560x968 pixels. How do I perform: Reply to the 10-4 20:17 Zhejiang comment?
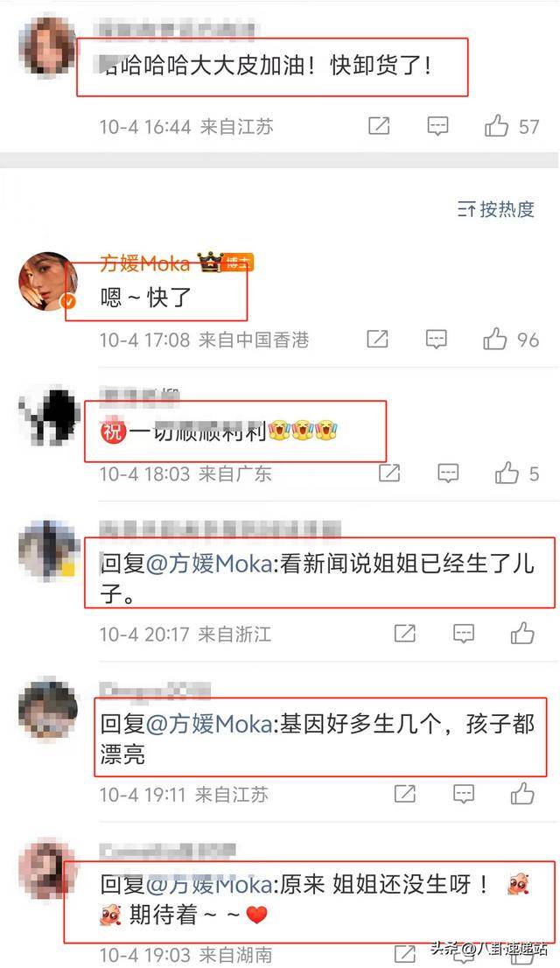point(464,634)
